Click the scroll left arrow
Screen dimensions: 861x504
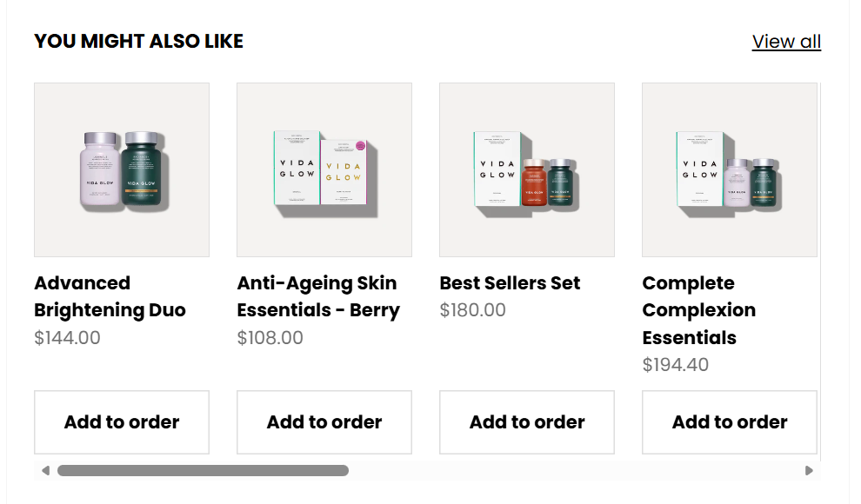45,471
